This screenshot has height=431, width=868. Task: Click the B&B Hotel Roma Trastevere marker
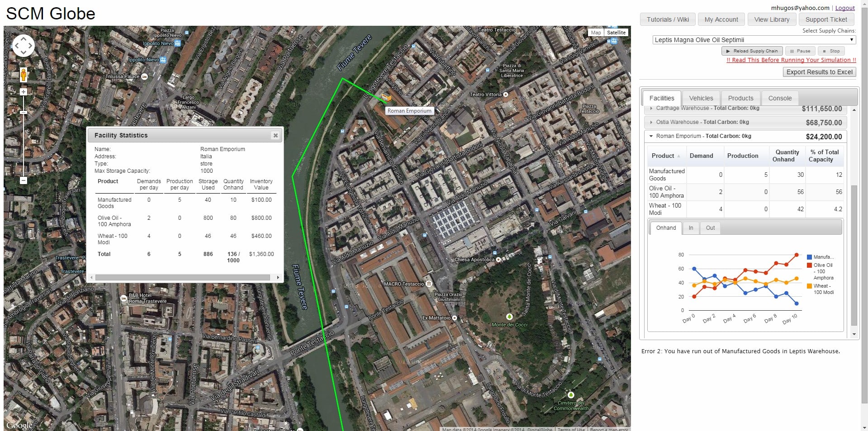tap(123, 298)
